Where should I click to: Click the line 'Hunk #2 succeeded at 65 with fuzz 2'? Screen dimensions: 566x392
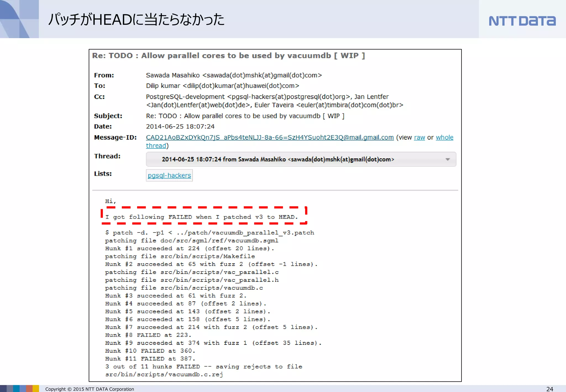coord(211,264)
